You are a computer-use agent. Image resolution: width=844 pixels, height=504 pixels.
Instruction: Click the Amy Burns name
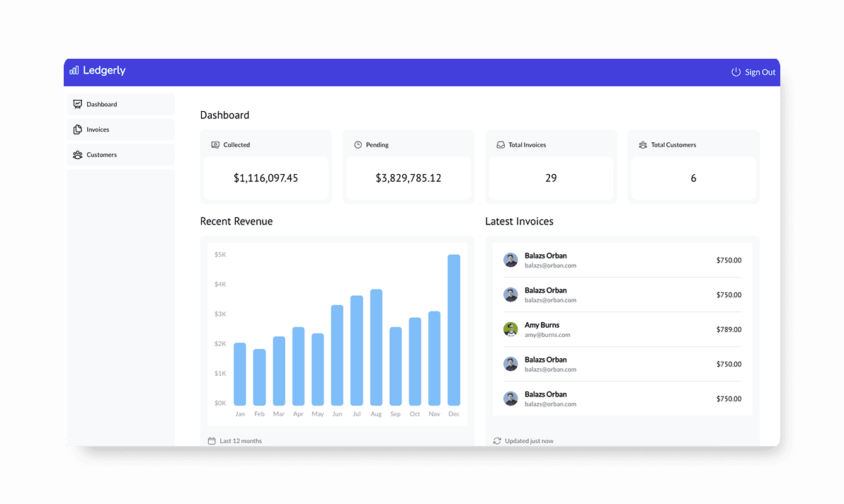tap(542, 325)
